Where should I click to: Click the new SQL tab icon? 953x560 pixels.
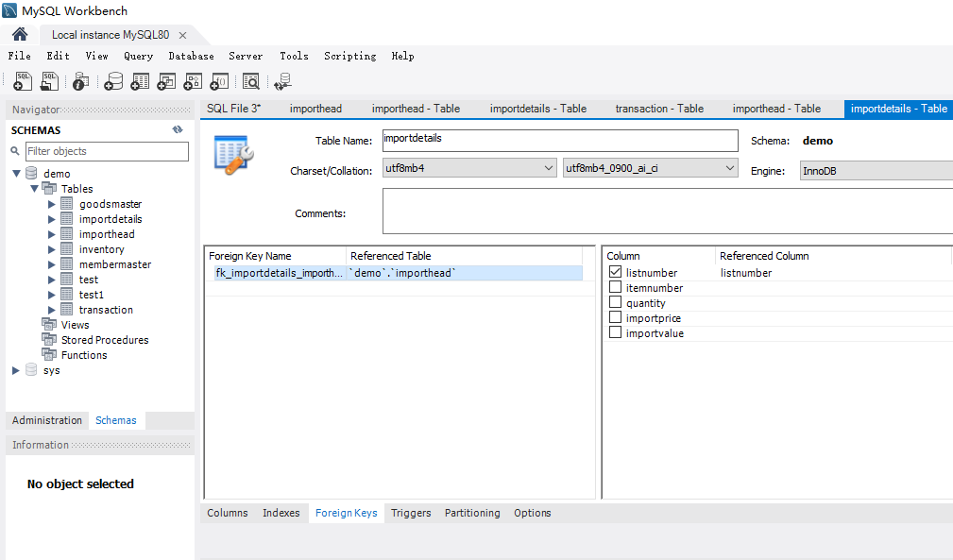23,82
